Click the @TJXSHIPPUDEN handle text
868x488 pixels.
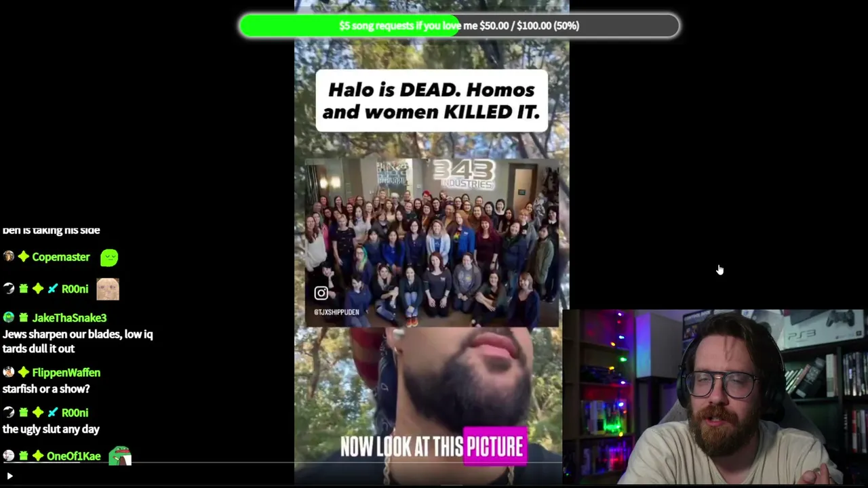point(336,312)
